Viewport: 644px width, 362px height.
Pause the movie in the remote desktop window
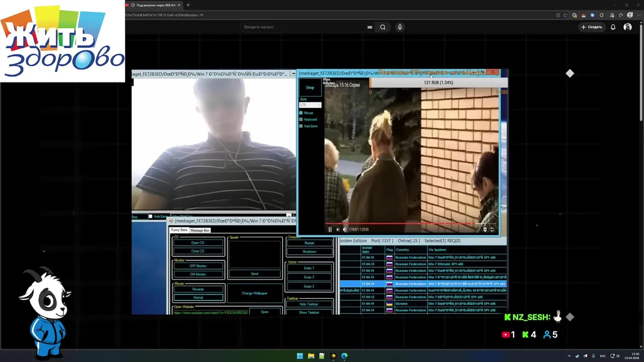tap(330, 229)
